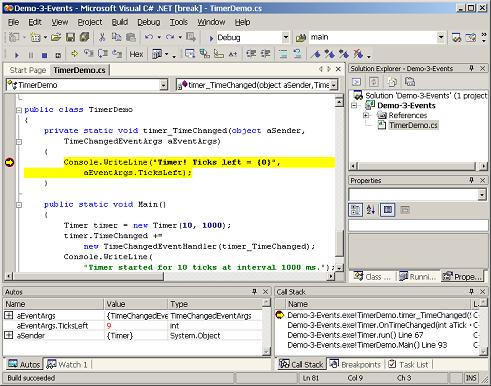Click the Save All toolbar icon
This screenshot has width=491, height=386.
(85, 37)
